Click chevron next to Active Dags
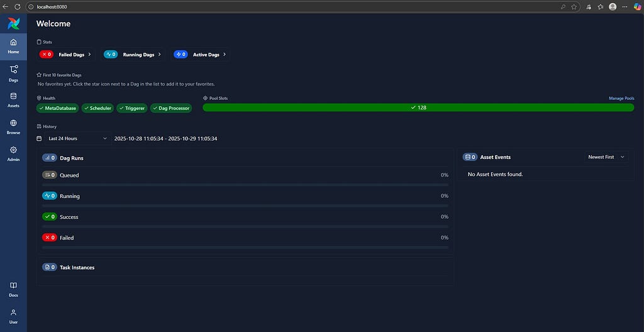644x332 pixels. [x=225, y=54]
